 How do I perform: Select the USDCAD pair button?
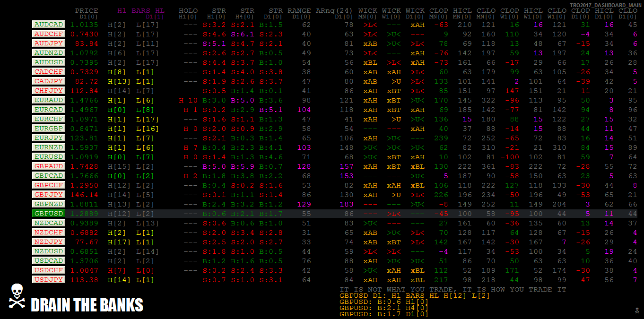49,260
